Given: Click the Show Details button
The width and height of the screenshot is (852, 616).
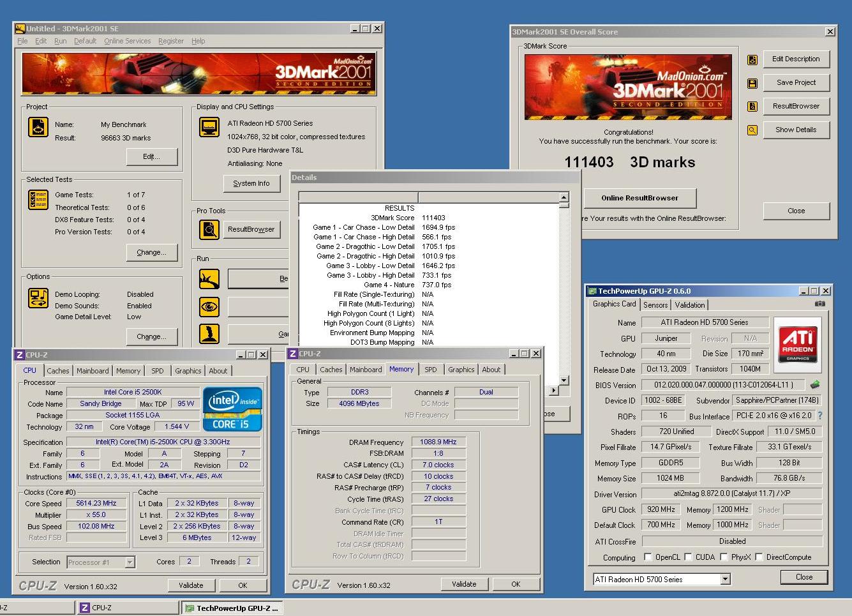Looking at the screenshot, I should coord(796,130).
